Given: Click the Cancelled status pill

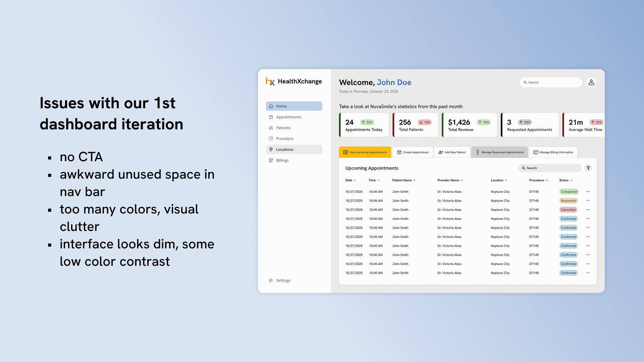Looking at the screenshot, I should point(568,209).
